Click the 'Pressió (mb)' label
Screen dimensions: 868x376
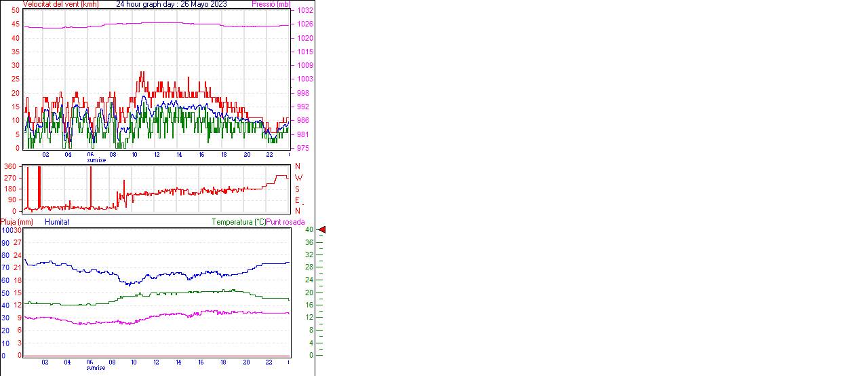pyautogui.click(x=271, y=4)
